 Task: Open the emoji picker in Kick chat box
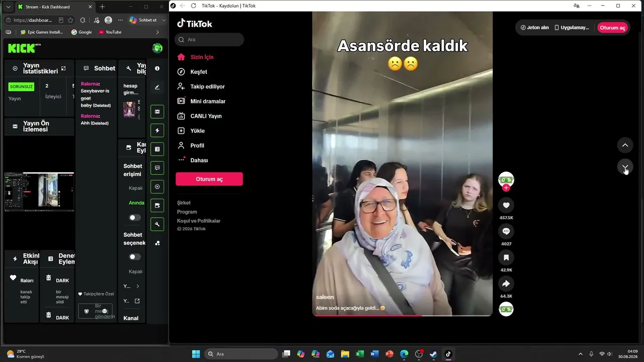pyautogui.click(x=105, y=311)
